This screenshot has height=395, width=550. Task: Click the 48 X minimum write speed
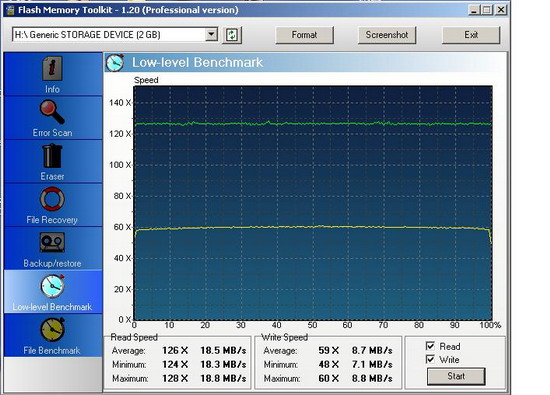tap(329, 364)
